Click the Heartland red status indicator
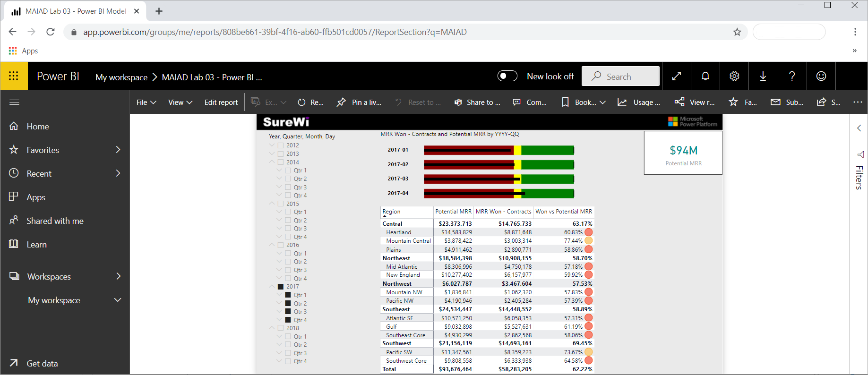 point(589,232)
